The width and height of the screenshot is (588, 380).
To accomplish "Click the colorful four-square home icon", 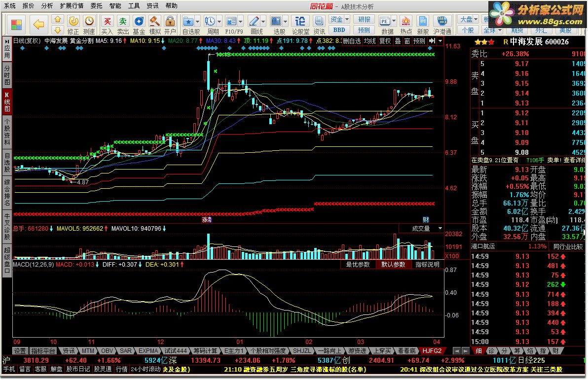I will coord(16,25).
